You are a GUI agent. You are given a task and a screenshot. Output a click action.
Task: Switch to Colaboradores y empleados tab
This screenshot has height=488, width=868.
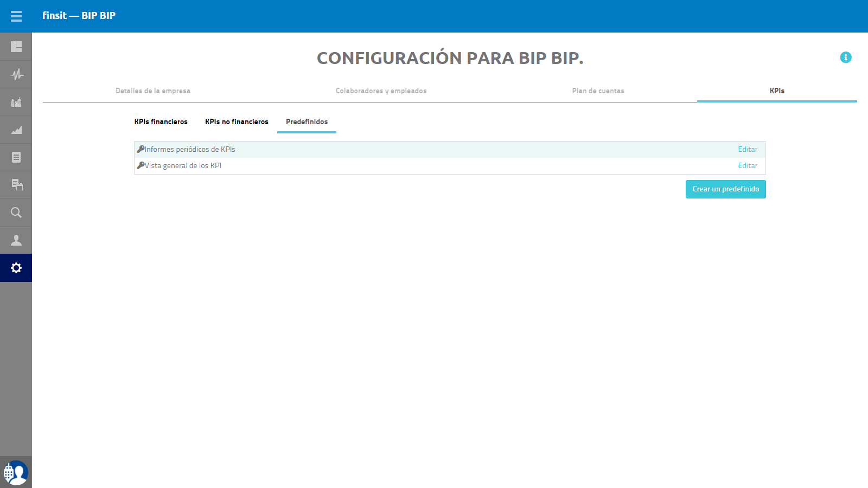pos(381,91)
